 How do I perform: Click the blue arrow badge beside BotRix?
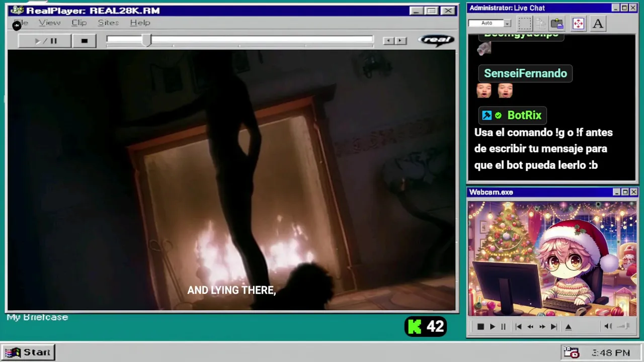point(487,116)
